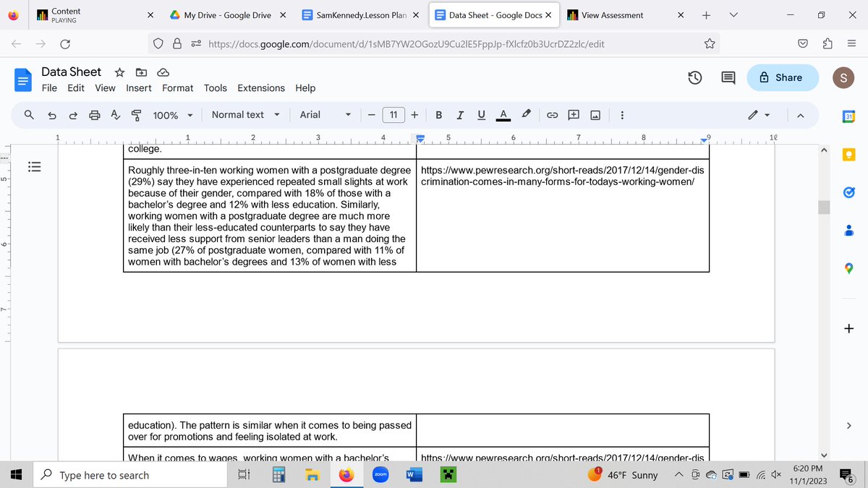Open the File menu
The width and height of the screenshot is (868, 488).
[x=49, y=88]
